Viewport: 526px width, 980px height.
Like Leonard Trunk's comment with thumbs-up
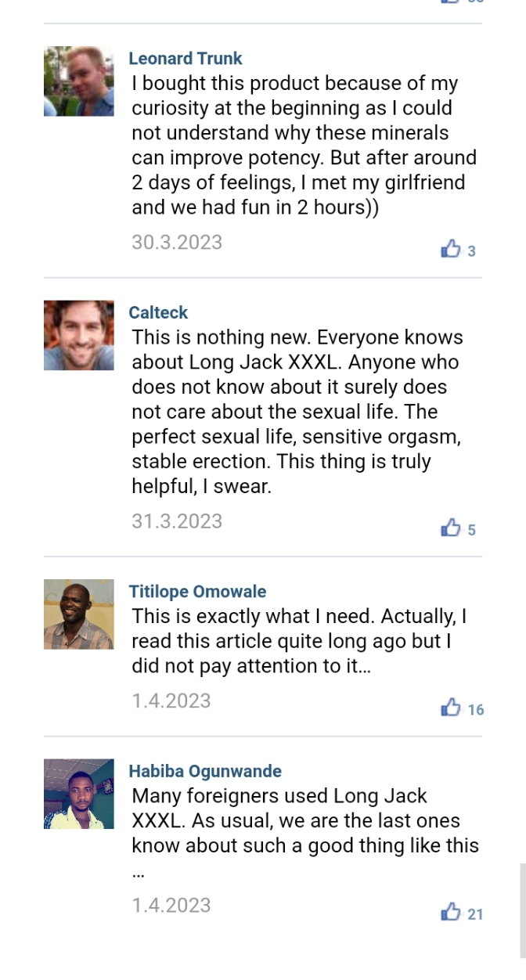tap(451, 250)
